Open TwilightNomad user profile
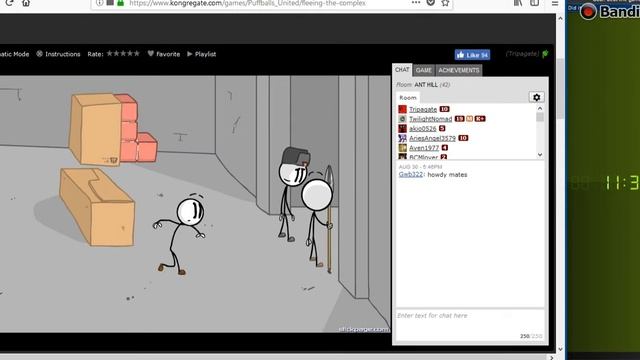Image resolution: width=640 pixels, height=360 pixels. pyautogui.click(x=431, y=119)
